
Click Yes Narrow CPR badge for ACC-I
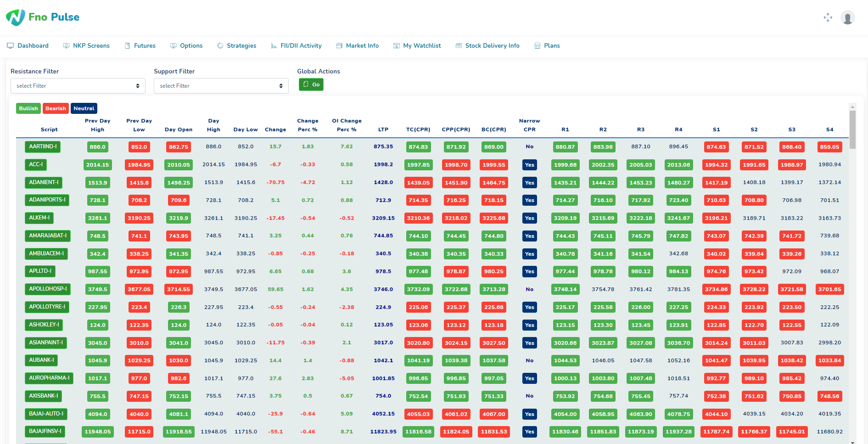click(x=530, y=165)
